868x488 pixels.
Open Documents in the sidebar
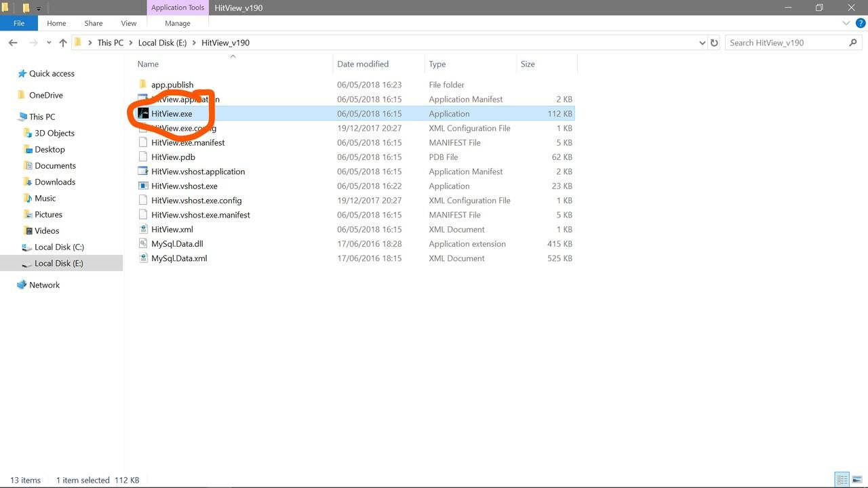55,166
